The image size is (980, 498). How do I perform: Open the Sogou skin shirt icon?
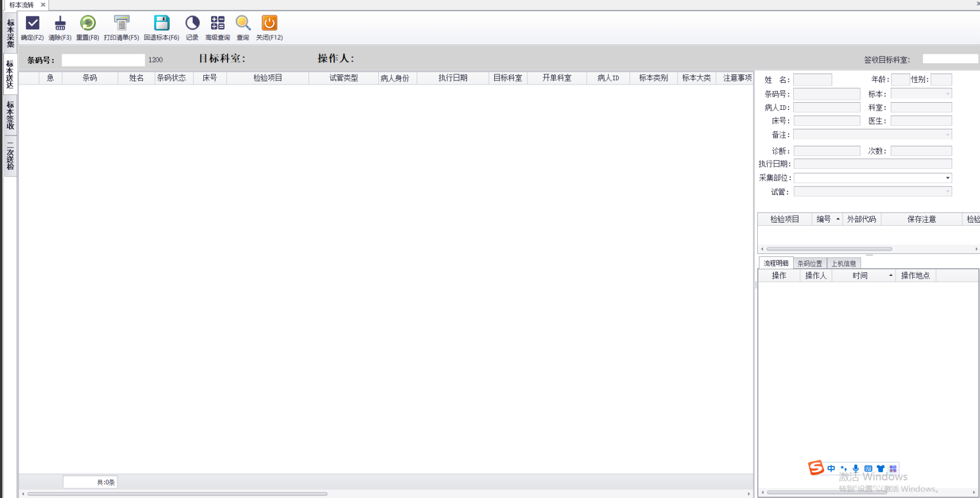(880, 468)
